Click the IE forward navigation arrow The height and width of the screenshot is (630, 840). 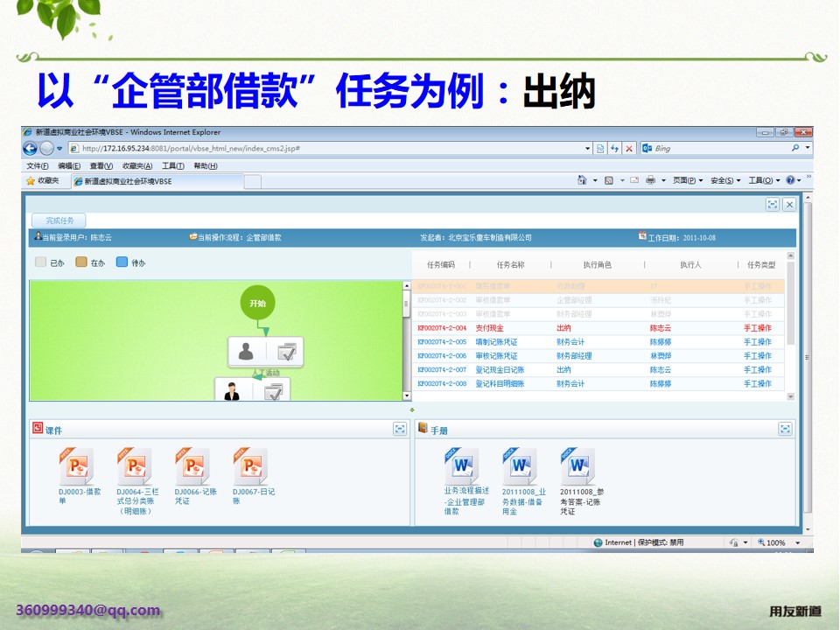click(47, 148)
